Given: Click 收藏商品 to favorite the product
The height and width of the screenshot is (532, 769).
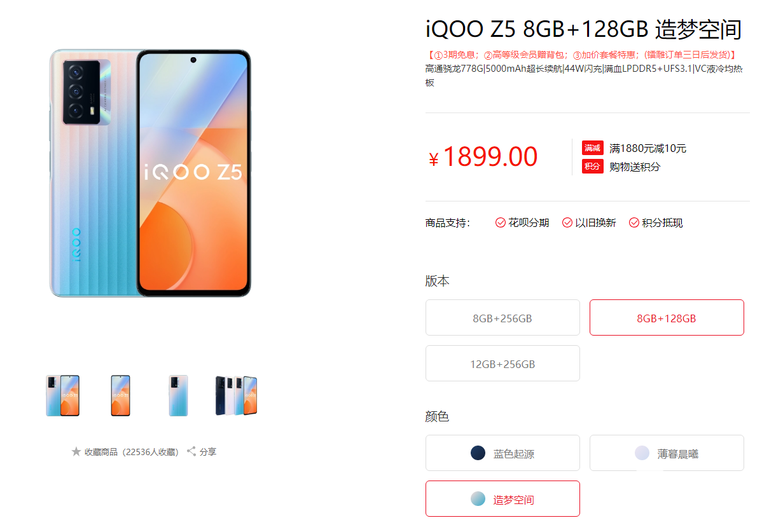Looking at the screenshot, I should click(101, 452).
